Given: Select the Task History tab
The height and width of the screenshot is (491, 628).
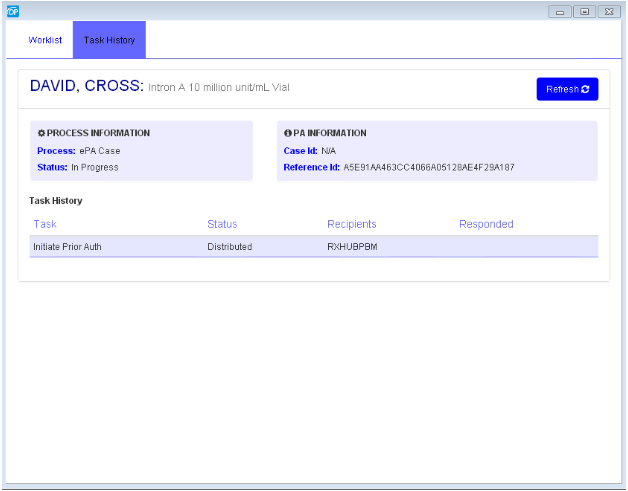Looking at the screenshot, I should click(x=109, y=40).
